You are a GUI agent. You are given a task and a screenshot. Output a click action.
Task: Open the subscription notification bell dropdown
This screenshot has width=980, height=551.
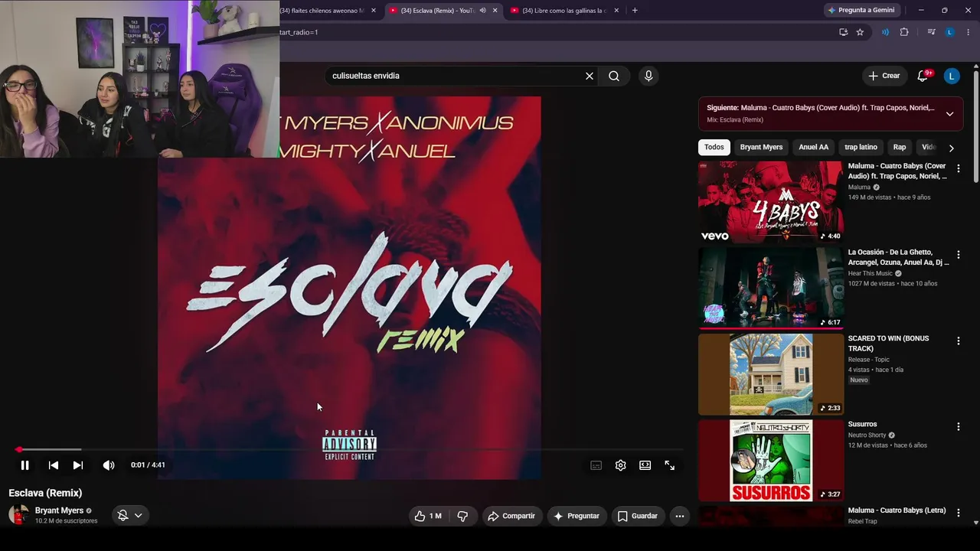130,516
